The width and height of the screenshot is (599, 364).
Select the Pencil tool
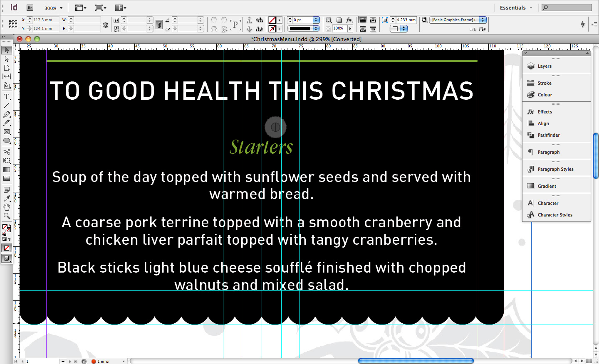click(7, 123)
